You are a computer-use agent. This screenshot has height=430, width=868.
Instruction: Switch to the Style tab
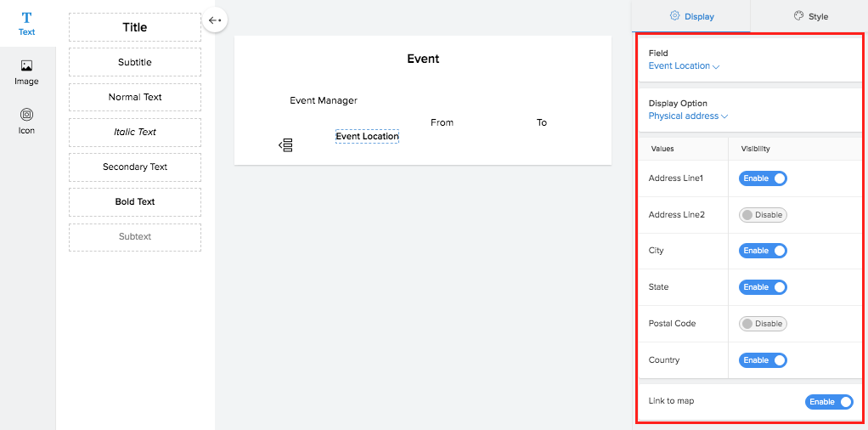pos(810,16)
